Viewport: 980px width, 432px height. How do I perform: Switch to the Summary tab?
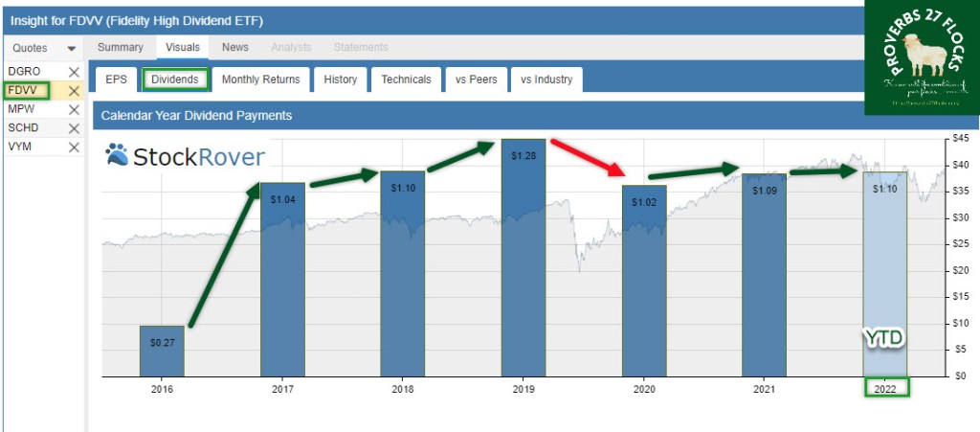coord(121,47)
